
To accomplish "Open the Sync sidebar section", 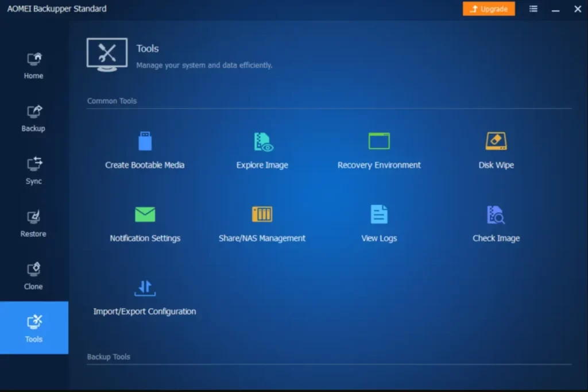I will [x=34, y=171].
